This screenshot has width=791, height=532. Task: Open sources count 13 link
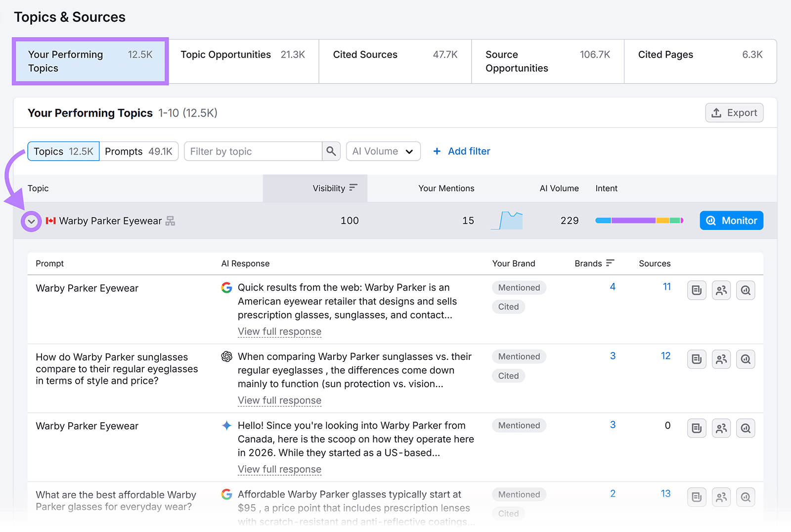point(665,493)
